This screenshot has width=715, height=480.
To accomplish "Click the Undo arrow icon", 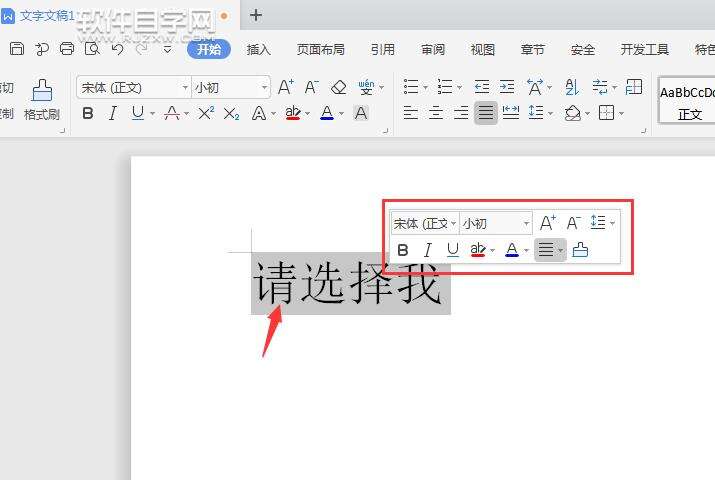I will tap(118, 48).
